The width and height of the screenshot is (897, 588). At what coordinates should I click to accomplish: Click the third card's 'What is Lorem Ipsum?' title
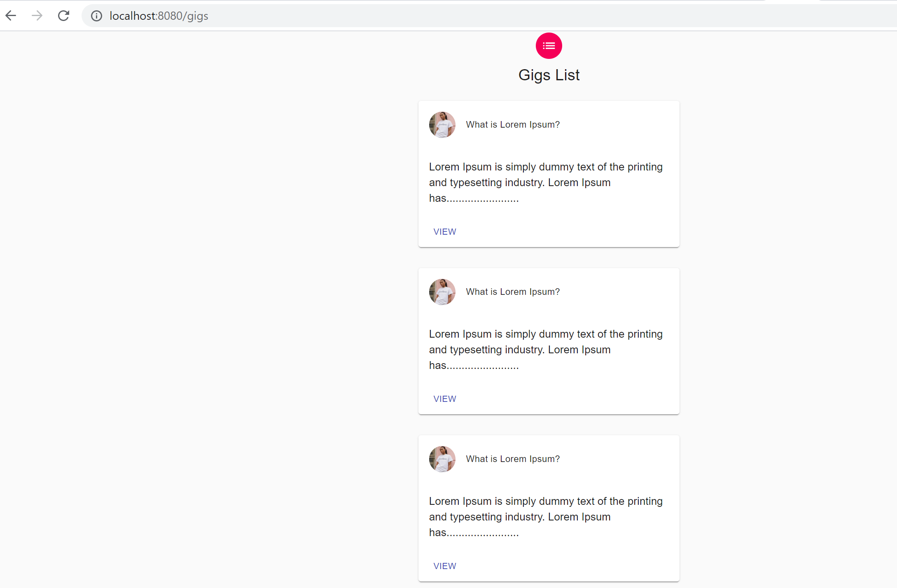[513, 459]
